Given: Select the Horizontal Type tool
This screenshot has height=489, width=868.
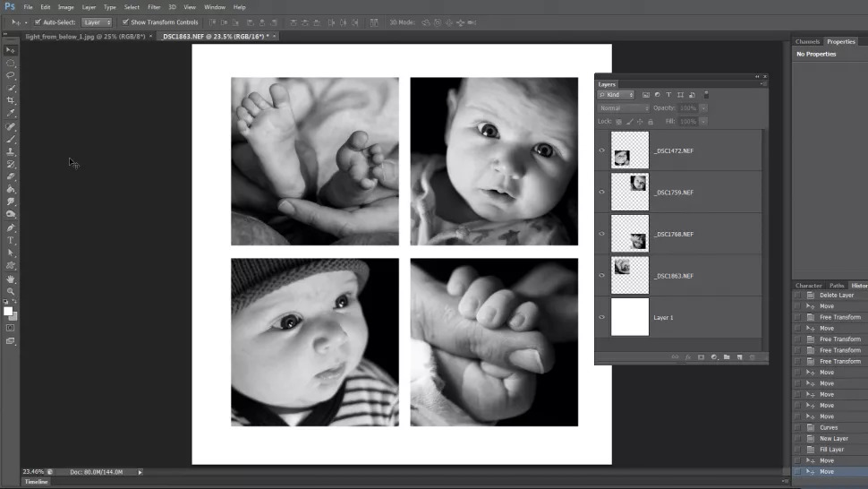Looking at the screenshot, I should tap(11, 240).
